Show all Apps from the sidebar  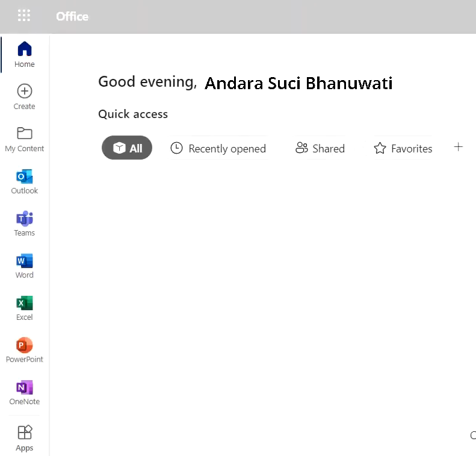click(25, 438)
